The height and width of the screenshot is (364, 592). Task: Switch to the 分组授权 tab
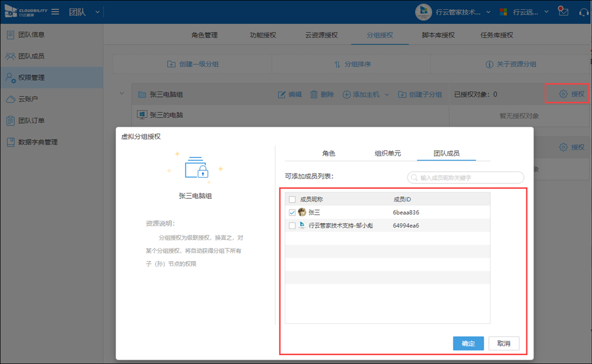tap(380, 35)
